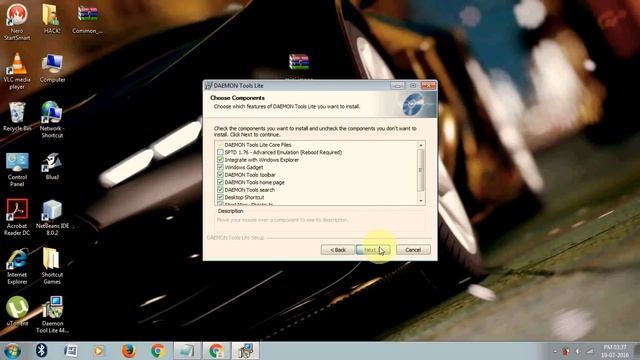Select Acrobat Reader DC desktop icon

(17, 217)
